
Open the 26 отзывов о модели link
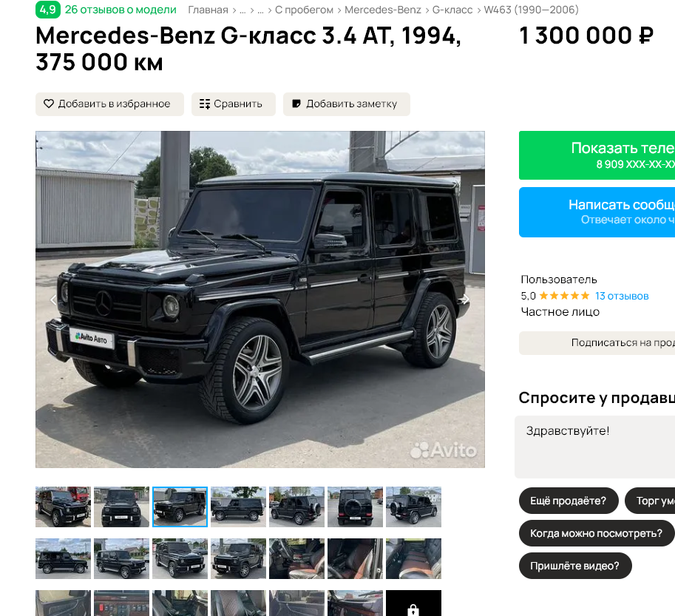click(121, 10)
